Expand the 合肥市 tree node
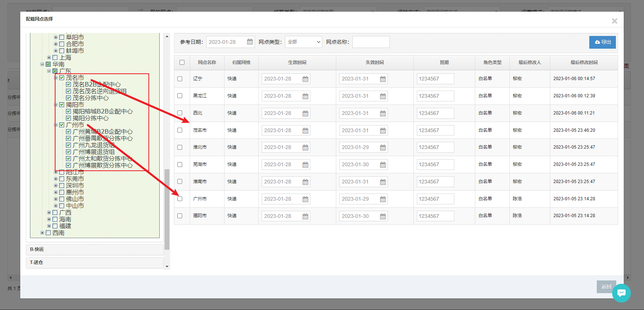The height and width of the screenshot is (310, 644). (x=55, y=44)
